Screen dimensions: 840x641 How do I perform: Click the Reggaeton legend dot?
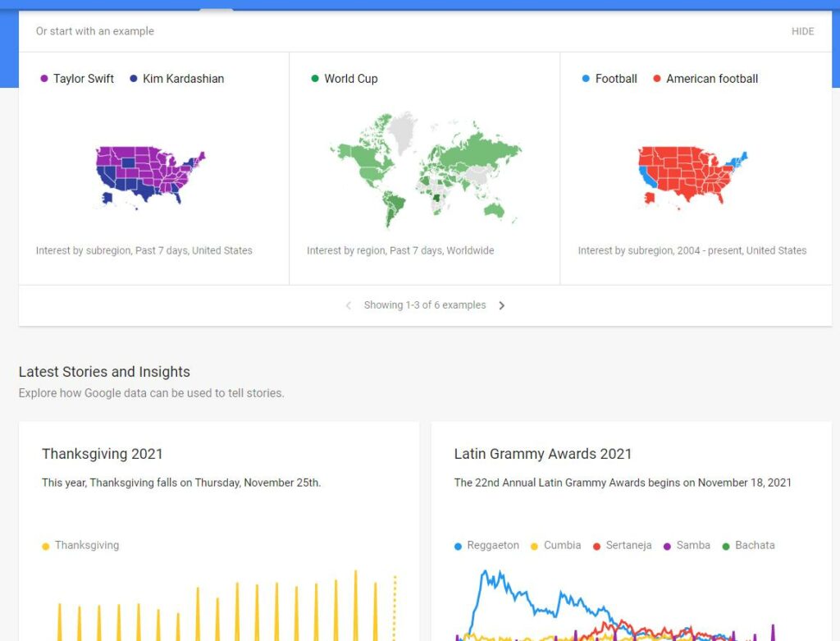click(x=457, y=545)
